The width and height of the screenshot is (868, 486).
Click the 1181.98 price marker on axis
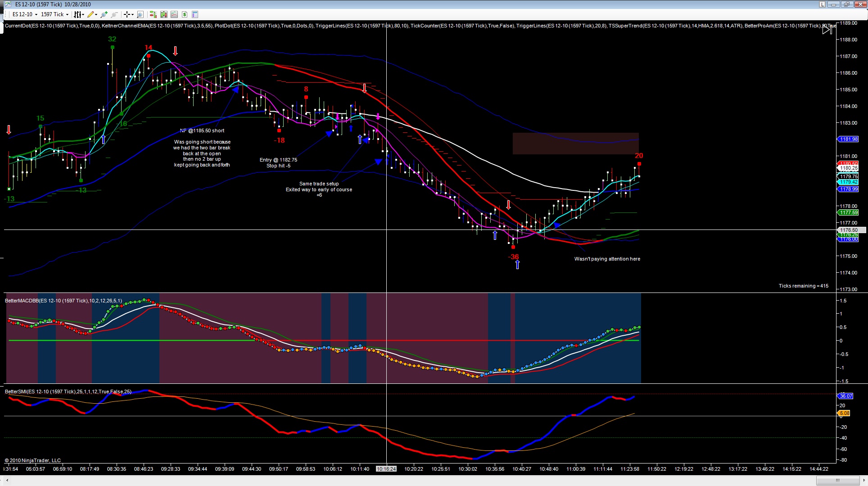pyautogui.click(x=848, y=139)
